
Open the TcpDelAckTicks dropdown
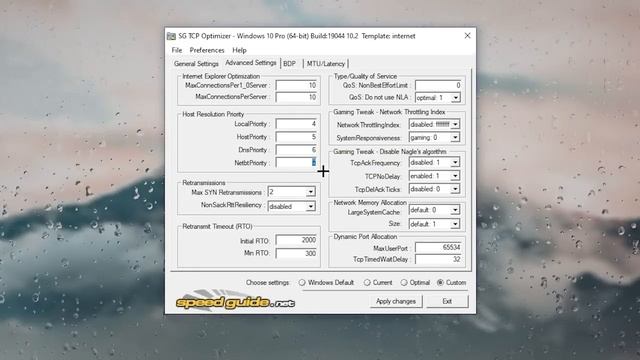click(455, 189)
